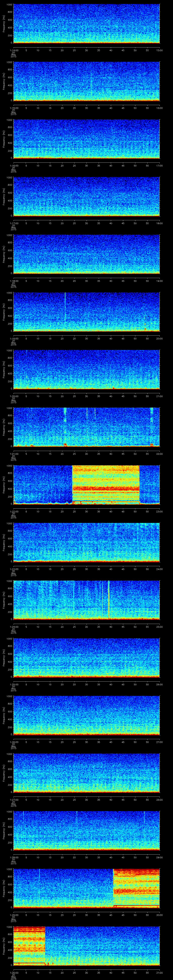This screenshot has width=173, height=980.
Task: Click the '1:25:00' start time label
Action: [14, 684]
